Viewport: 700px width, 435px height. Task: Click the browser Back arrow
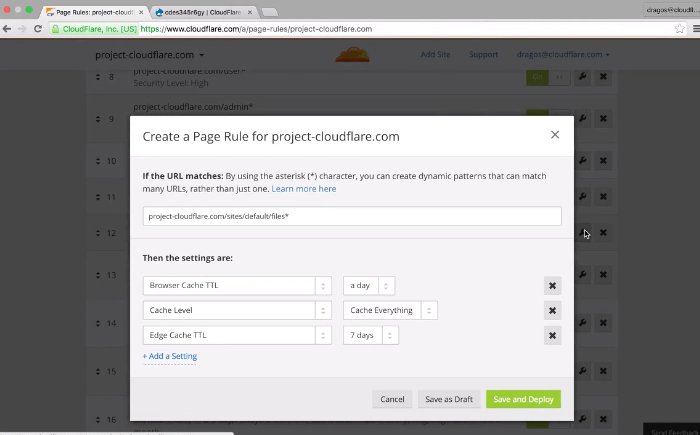pyautogui.click(x=7, y=29)
